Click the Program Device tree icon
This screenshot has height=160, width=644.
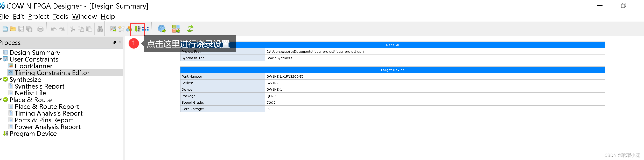[x=5, y=133]
